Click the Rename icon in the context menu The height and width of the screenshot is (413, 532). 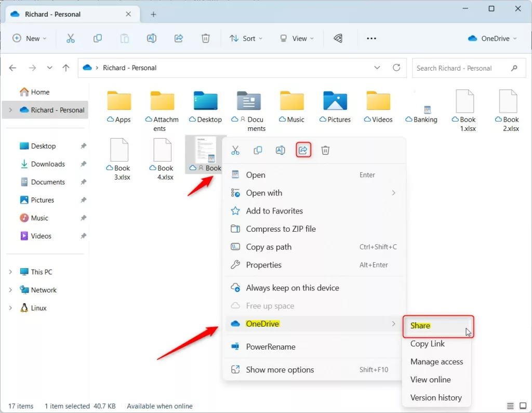tap(280, 150)
